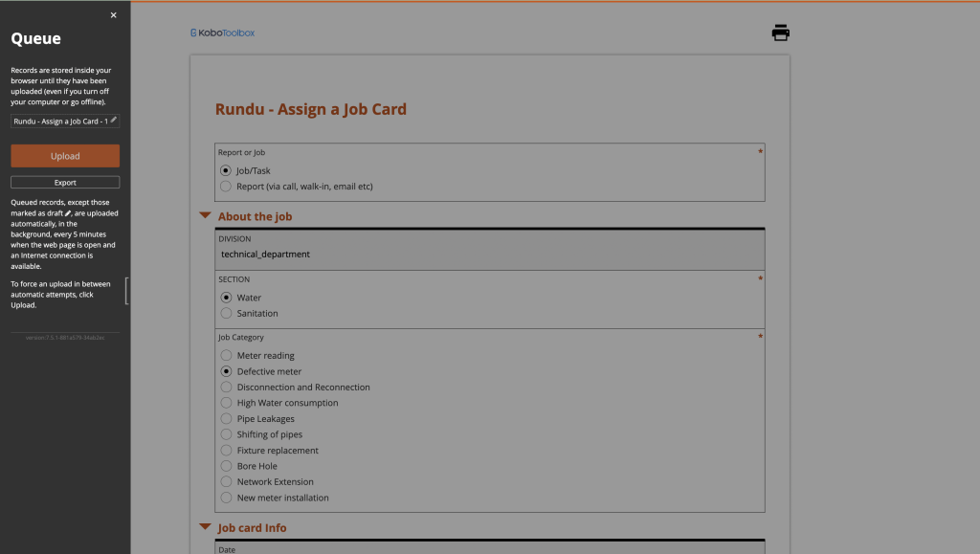Select the Job/Task radio option
Viewport: 980px width, 554px height.
[x=227, y=170]
